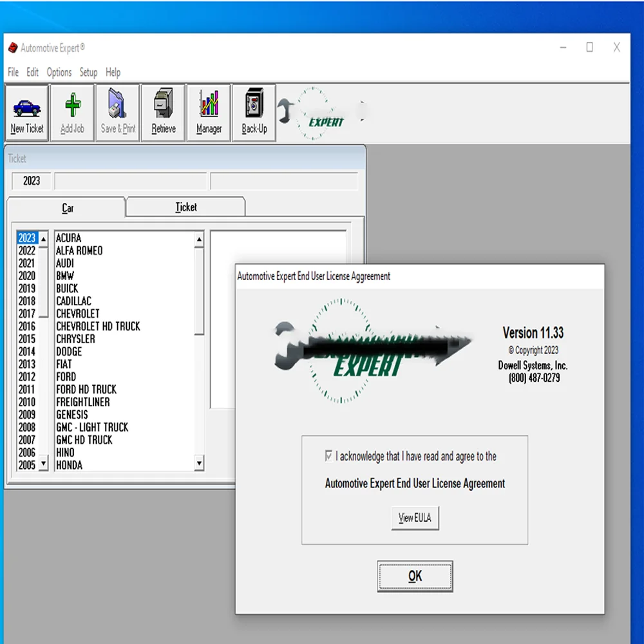This screenshot has width=644, height=644.
Task: Open the Setup menu
Action: point(88,72)
